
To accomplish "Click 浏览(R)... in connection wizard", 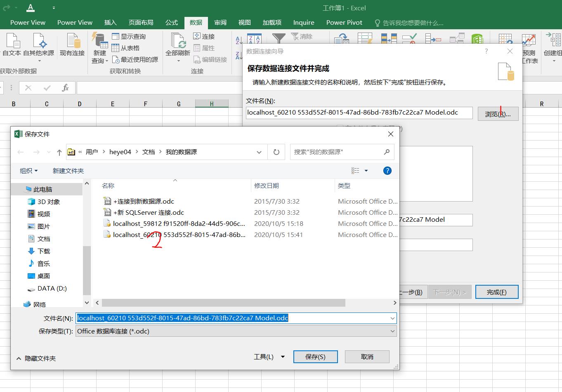I will 498,114.
